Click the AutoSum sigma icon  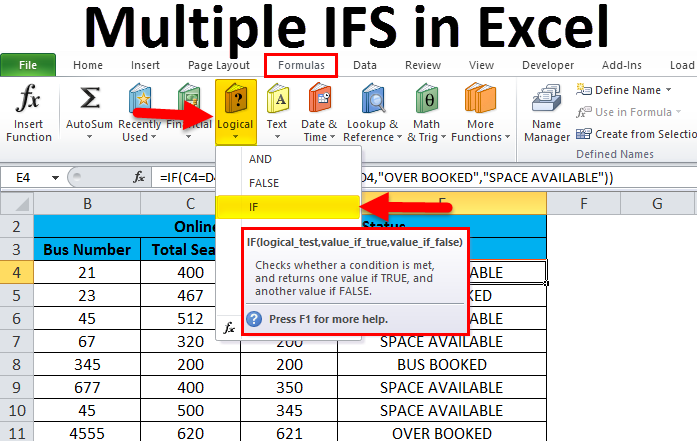click(x=89, y=98)
